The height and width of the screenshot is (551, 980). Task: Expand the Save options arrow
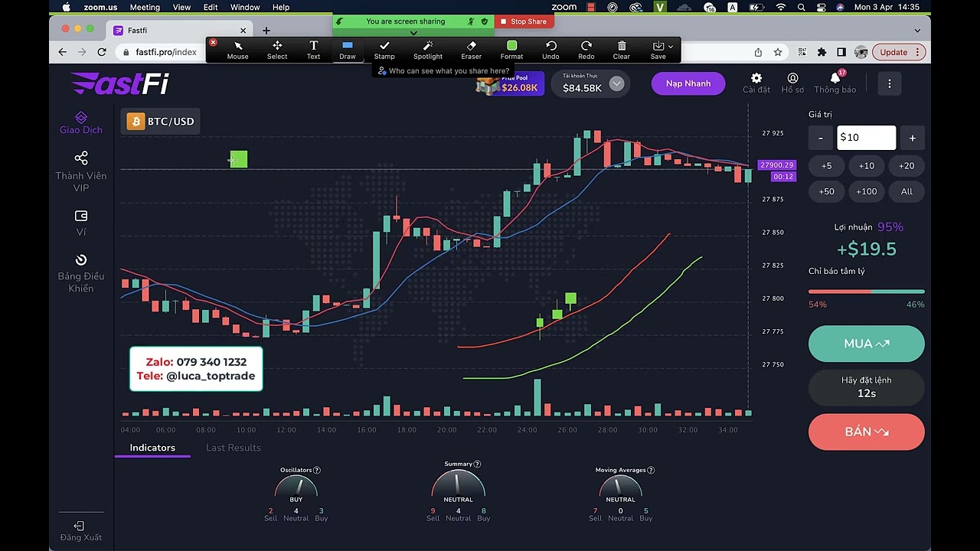pyautogui.click(x=671, y=47)
